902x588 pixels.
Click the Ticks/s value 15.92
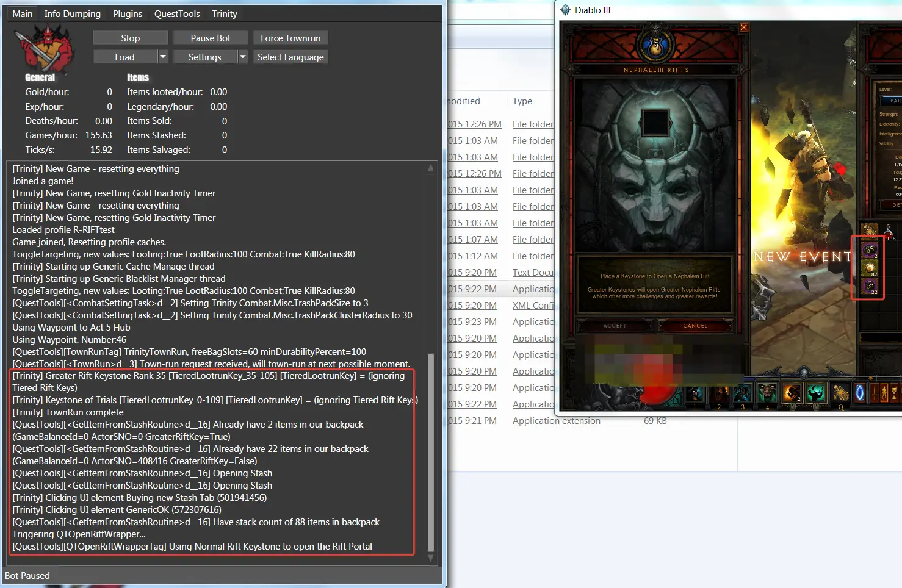pyautogui.click(x=101, y=150)
